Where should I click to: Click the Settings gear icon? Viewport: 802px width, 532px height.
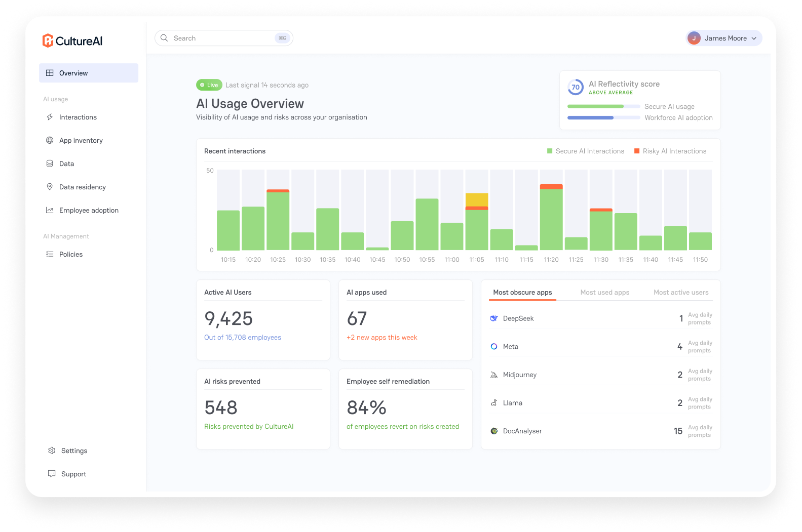click(x=52, y=451)
